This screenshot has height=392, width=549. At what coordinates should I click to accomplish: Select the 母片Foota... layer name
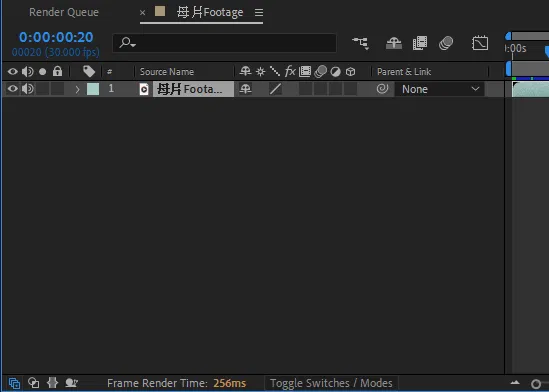pos(193,89)
